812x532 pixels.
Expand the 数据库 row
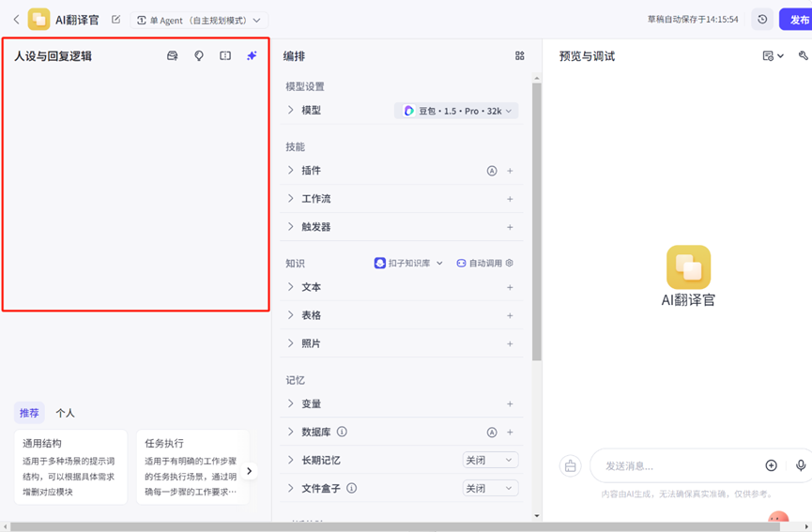290,432
